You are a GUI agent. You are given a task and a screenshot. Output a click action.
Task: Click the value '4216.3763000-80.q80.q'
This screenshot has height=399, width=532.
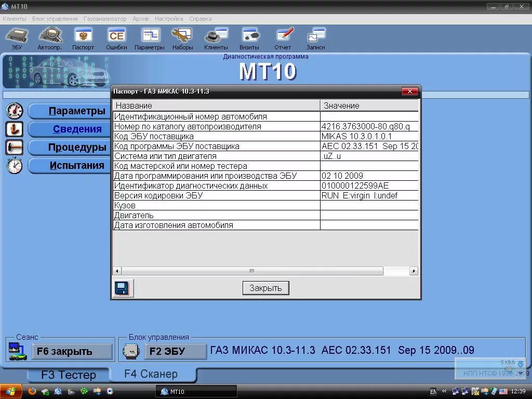coord(365,127)
